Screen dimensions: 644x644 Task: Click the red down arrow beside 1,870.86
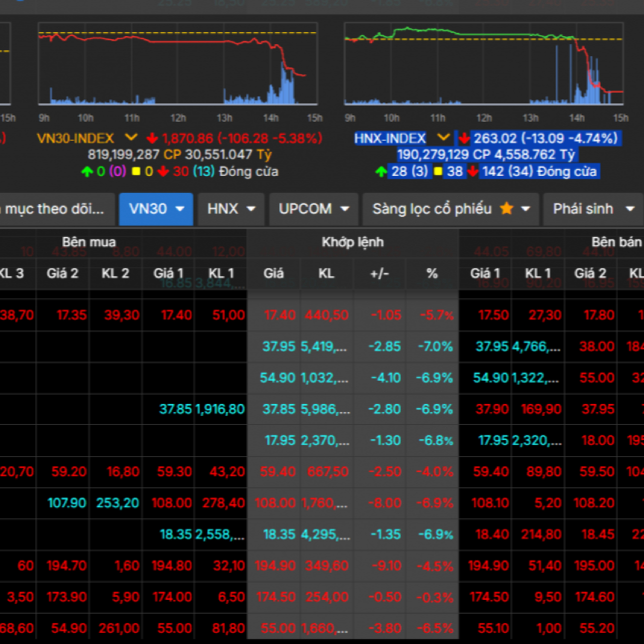152,138
